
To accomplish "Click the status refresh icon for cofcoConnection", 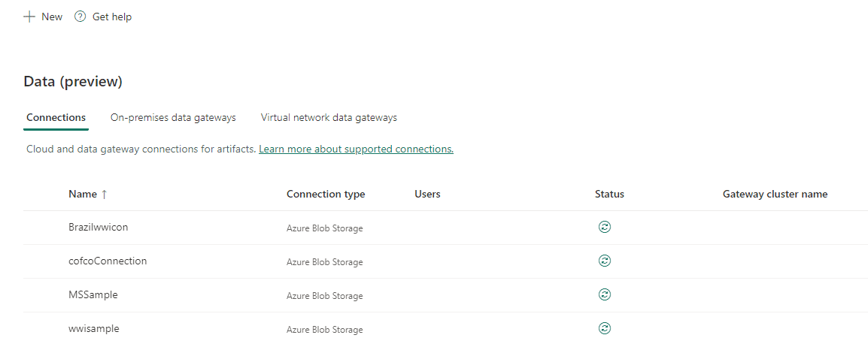I will (x=605, y=261).
